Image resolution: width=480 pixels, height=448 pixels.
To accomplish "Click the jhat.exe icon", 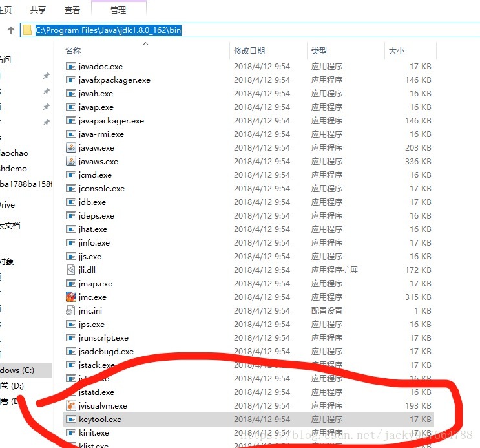I will (70, 229).
